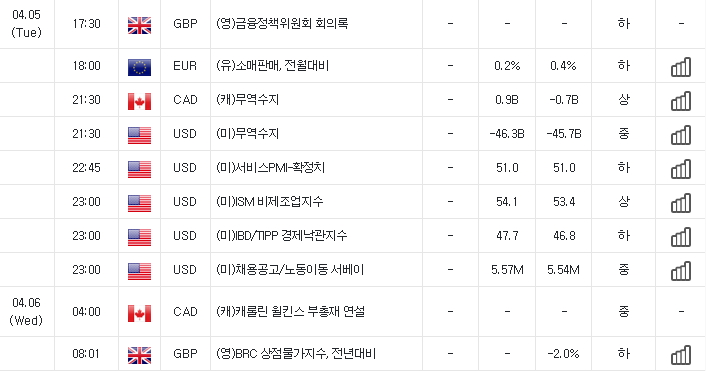Click the EU flag in EUR row
Image resolution: width=706 pixels, height=371 pixels.
coord(140,68)
